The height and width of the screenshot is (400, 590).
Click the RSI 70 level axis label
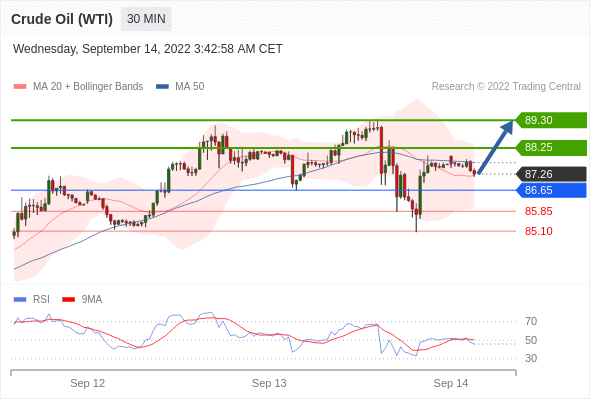point(531,321)
